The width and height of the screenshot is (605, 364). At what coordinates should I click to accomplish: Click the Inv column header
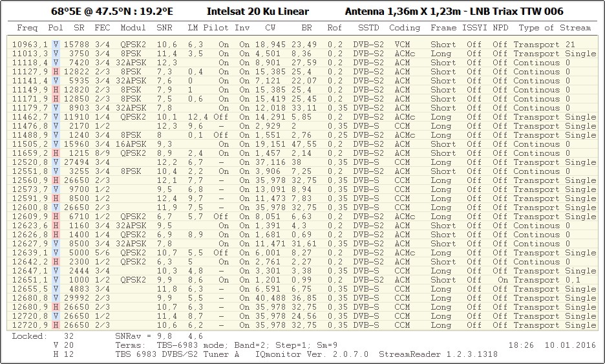pos(242,28)
